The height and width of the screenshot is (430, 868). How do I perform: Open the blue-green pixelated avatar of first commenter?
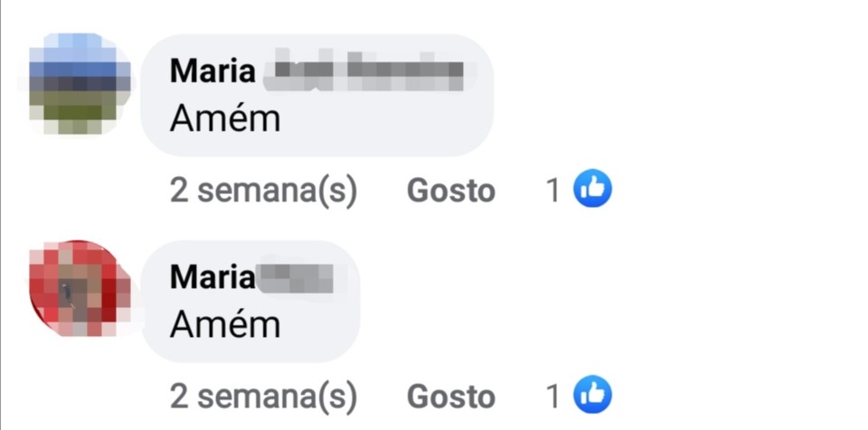78,83
